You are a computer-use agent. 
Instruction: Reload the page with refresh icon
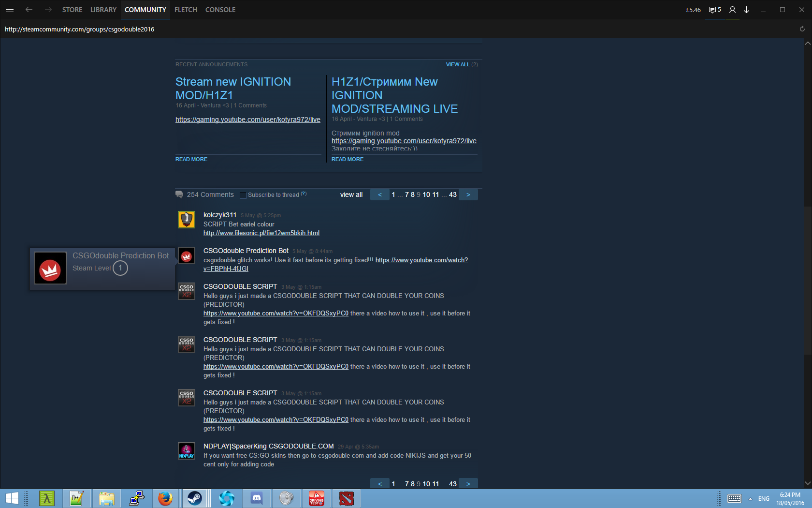tap(802, 29)
